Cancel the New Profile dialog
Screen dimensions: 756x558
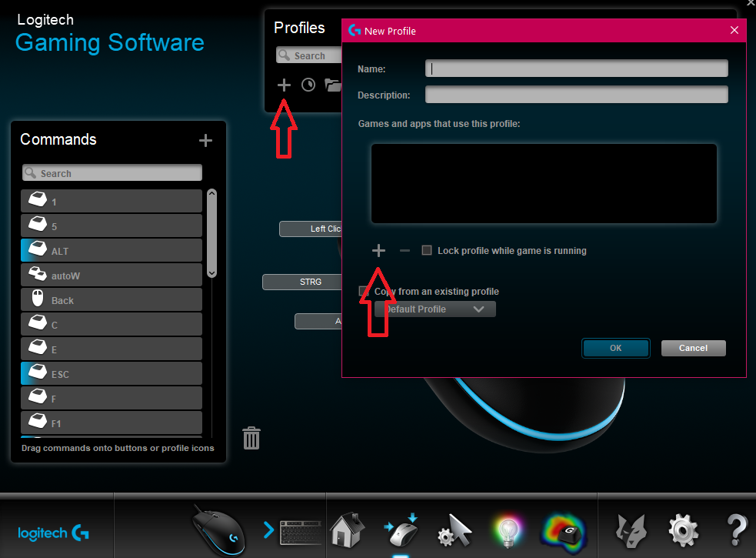[x=694, y=348]
